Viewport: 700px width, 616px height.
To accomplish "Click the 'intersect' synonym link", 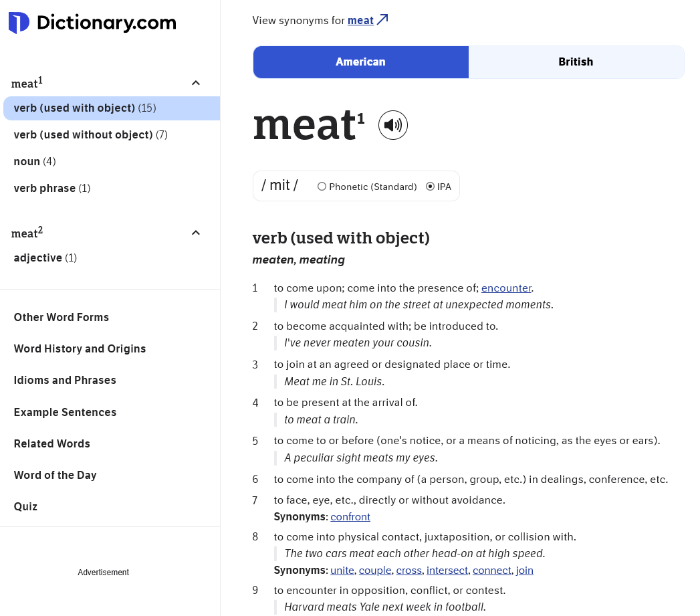I will [x=447, y=571].
